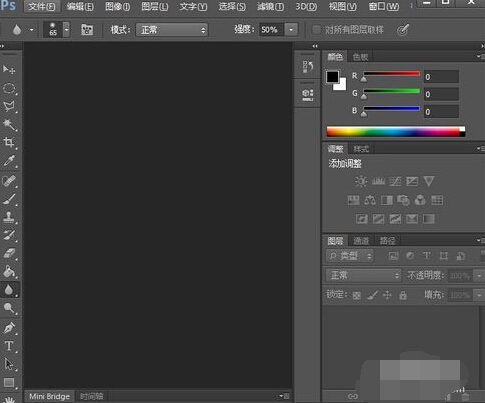Screen dimensions: 485x403
Task: Open the Mini Bridge panel tab
Action: click(x=49, y=396)
